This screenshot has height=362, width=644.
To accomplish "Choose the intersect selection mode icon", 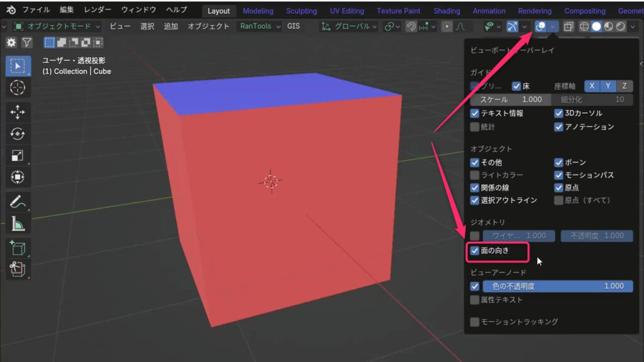I will (x=97, y=42).
